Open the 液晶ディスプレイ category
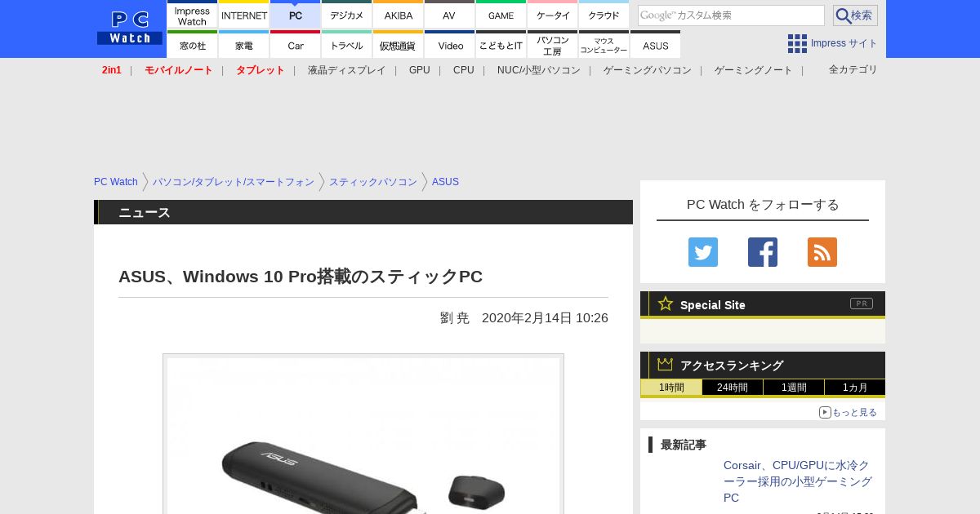 346,70
